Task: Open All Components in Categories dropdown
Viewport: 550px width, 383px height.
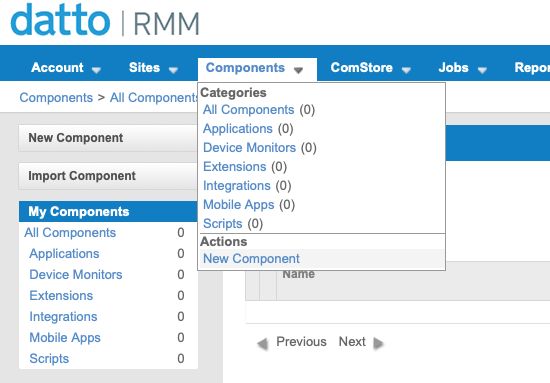Action: 248,110
